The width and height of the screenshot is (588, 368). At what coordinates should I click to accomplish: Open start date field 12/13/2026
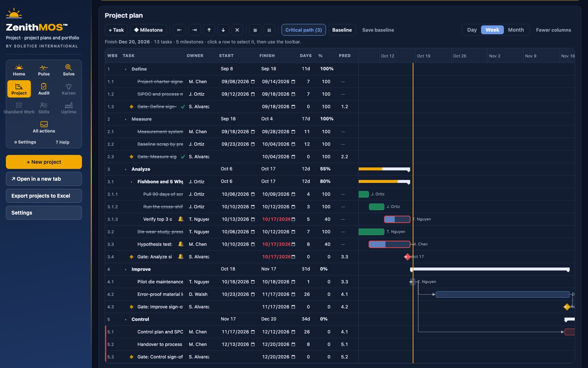[x=238, y=344]
